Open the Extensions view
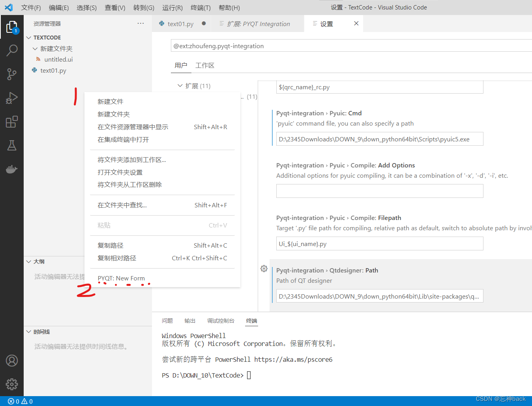The height and width of the screenshot is (406, 532). tap(12, 122)
